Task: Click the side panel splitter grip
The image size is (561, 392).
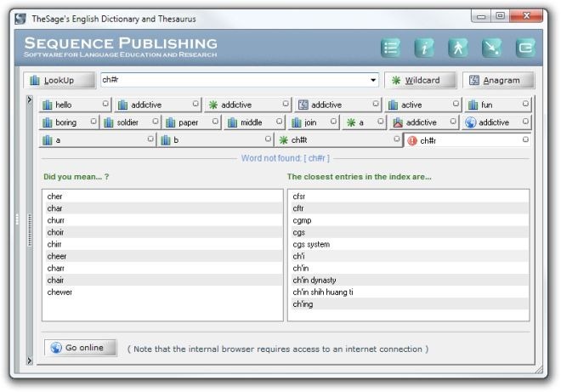Action: coord(30,230)
